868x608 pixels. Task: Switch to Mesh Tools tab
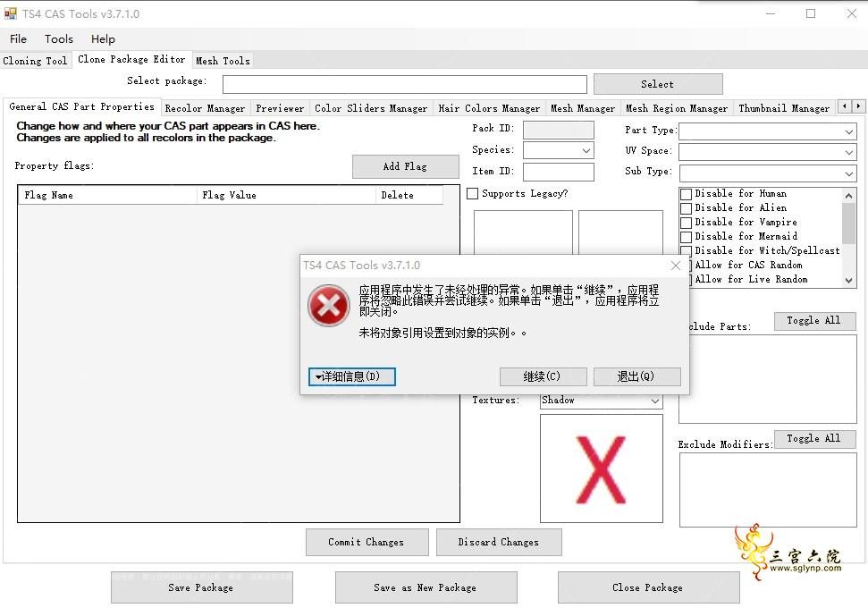pyautogui.click(x=223, y=61)
